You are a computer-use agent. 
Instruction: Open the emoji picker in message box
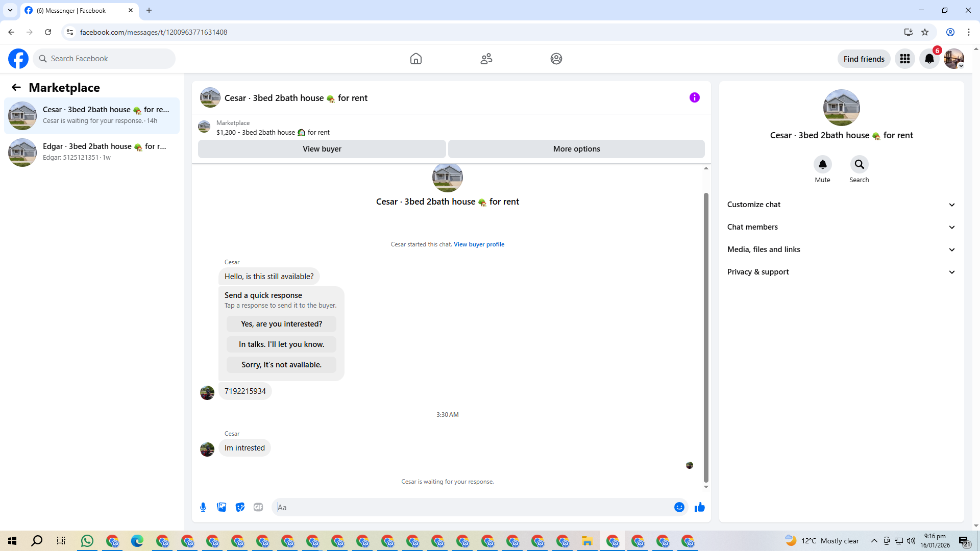pyautogui.click(x=679, y=507)
